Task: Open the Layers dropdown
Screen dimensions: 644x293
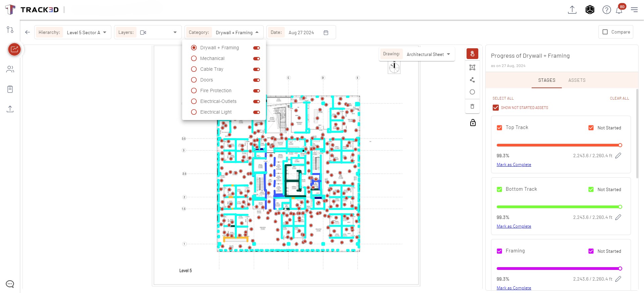Action: [x=148, y=33]
